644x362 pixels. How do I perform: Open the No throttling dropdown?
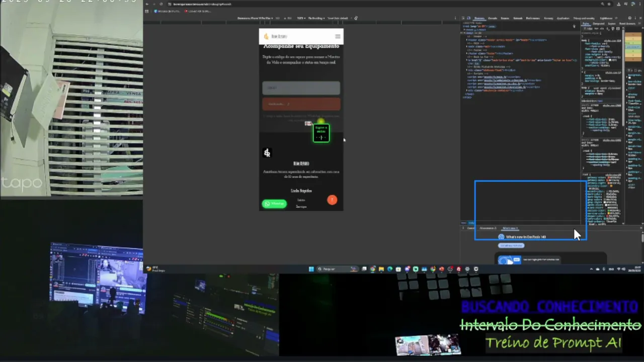click(x=316, y=18)
